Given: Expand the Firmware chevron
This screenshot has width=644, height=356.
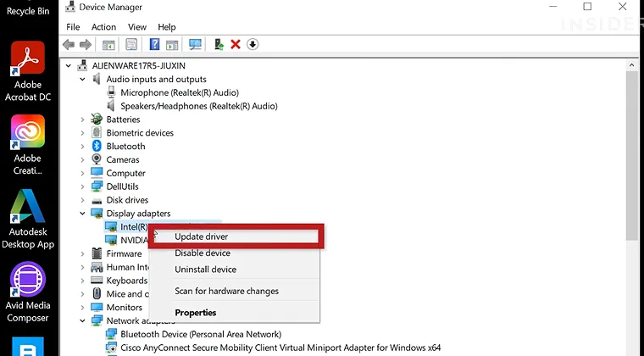Looking at the screenshot, I should coord(82,253).
